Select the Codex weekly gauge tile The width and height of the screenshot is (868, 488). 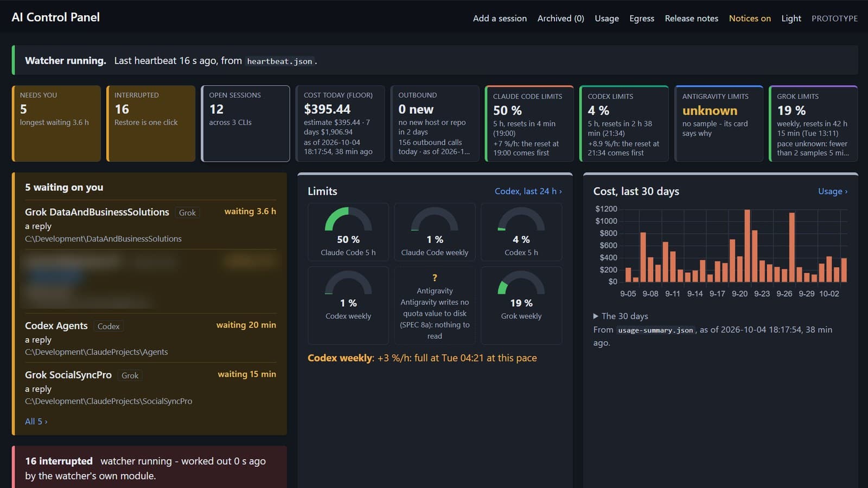(x=348, y=305)
